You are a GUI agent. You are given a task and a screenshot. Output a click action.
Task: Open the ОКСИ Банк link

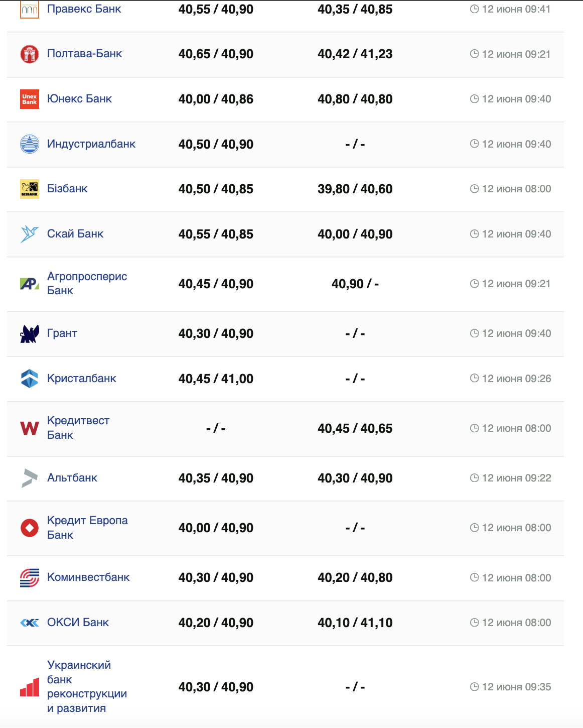pos(78,623)
